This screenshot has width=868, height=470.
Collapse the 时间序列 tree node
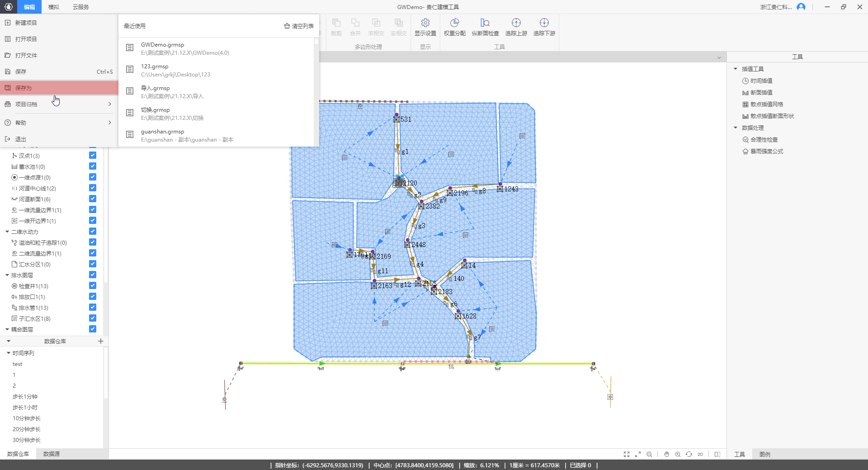coord(9,353)
